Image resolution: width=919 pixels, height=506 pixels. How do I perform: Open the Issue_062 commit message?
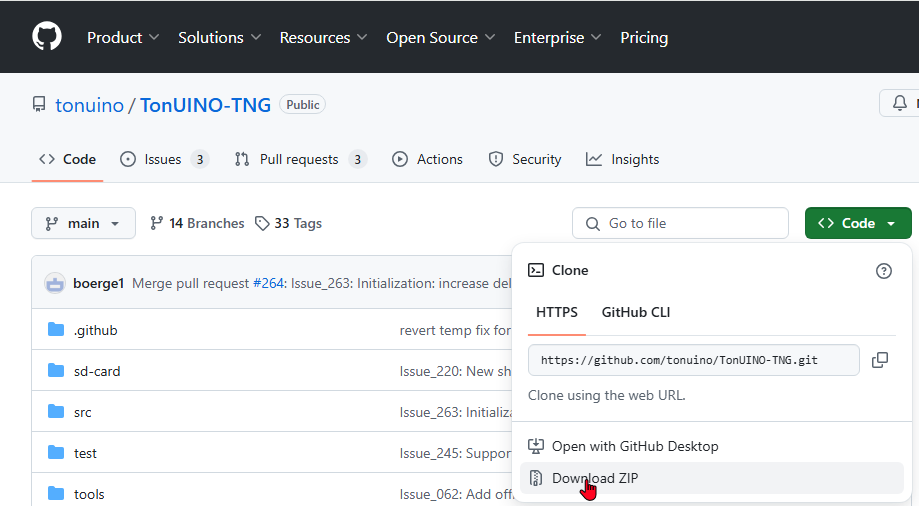tap(455, 495)
